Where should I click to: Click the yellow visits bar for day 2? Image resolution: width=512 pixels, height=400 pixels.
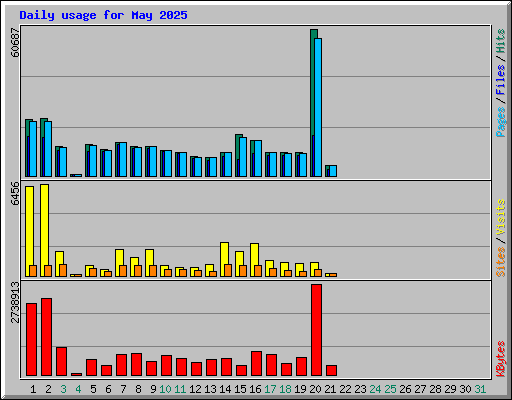pos(44,230)
